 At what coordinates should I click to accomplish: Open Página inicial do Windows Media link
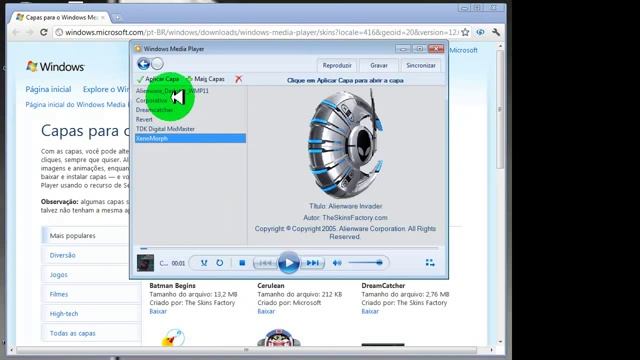pyautogui.click(x=76, y=104)
